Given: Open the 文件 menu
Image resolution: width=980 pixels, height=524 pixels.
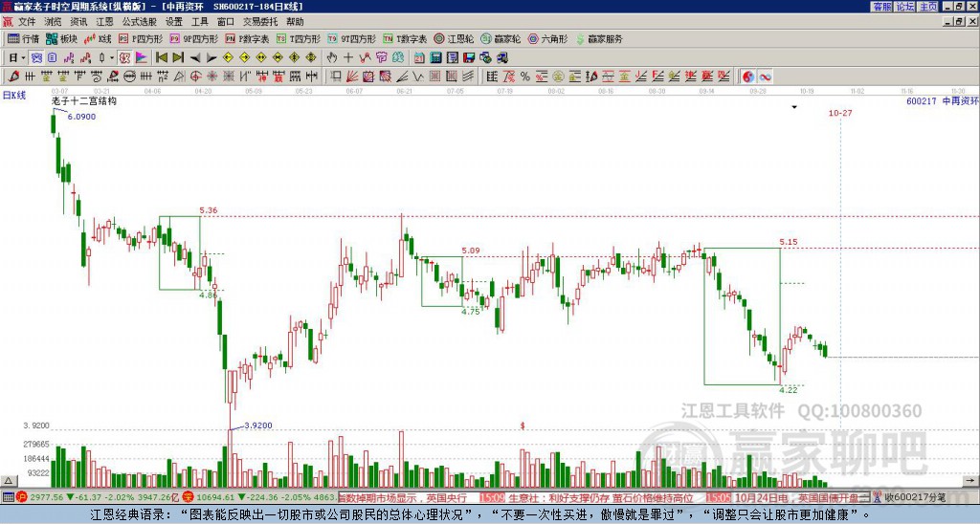Looking at the screenshot, I should (27, 22).
